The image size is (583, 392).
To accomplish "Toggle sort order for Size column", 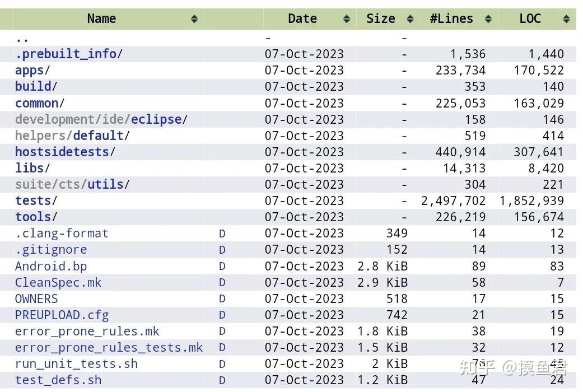I will tap(410, 19).
